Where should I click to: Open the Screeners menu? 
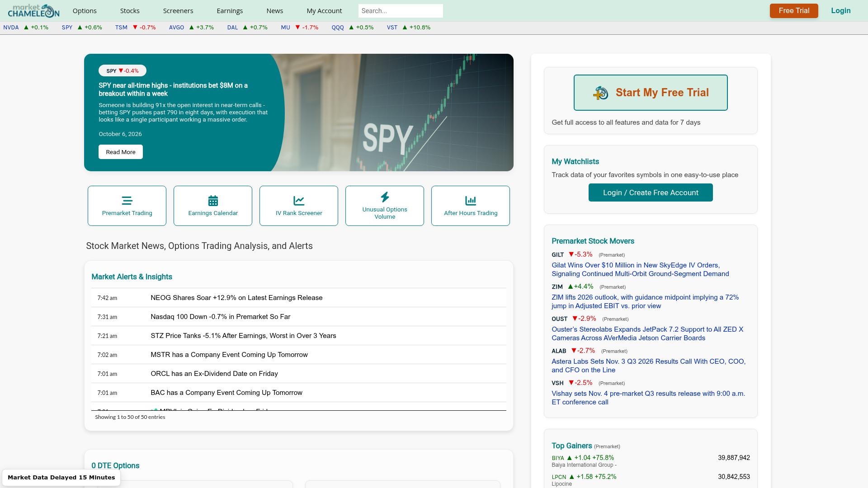tap(178, 11)
